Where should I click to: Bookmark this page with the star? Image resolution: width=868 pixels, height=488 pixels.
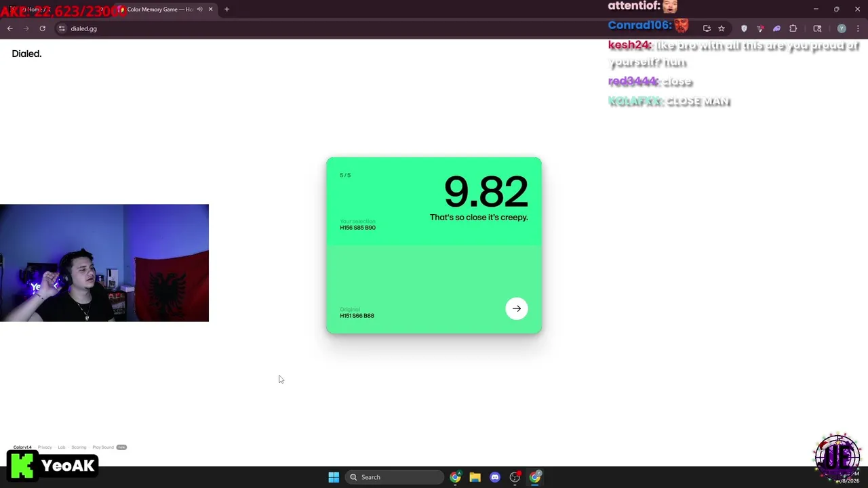(722, 28)
